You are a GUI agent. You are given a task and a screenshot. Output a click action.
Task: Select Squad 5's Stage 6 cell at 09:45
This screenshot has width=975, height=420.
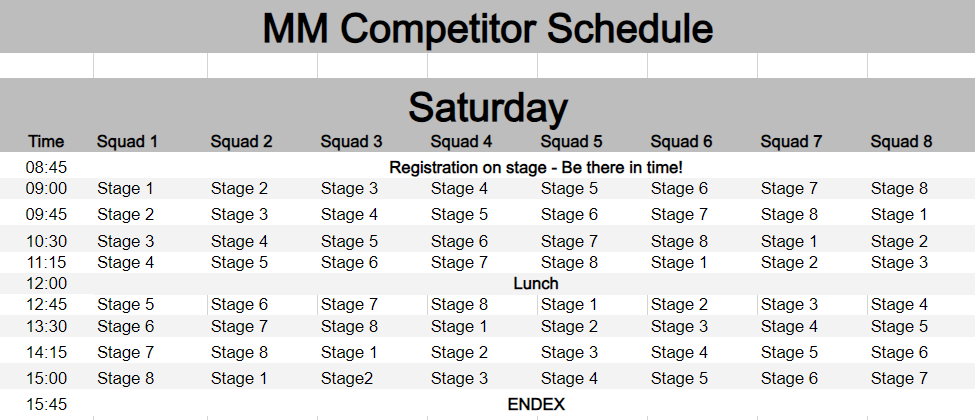[x=569, y=214]
